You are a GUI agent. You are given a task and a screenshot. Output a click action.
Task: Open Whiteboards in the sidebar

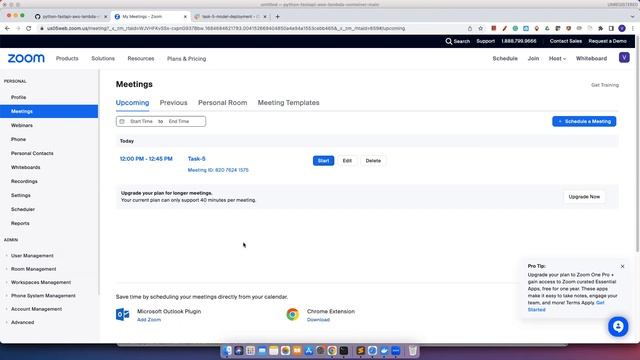coord(25,167)
